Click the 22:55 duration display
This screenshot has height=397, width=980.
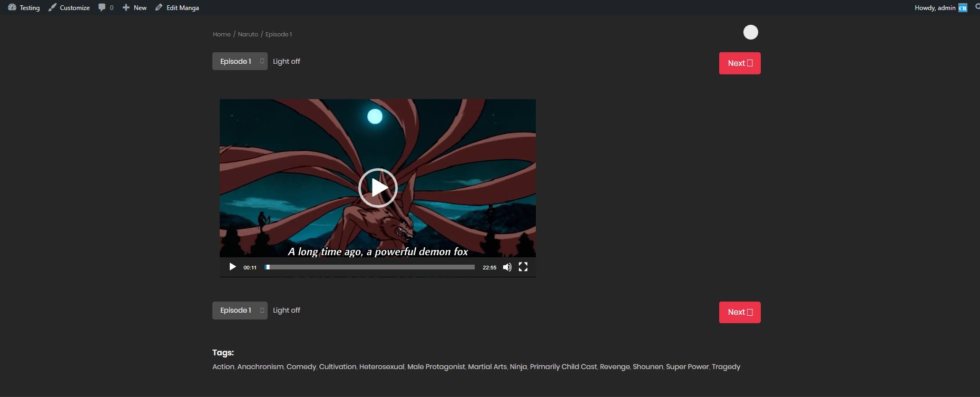point(489,268)
